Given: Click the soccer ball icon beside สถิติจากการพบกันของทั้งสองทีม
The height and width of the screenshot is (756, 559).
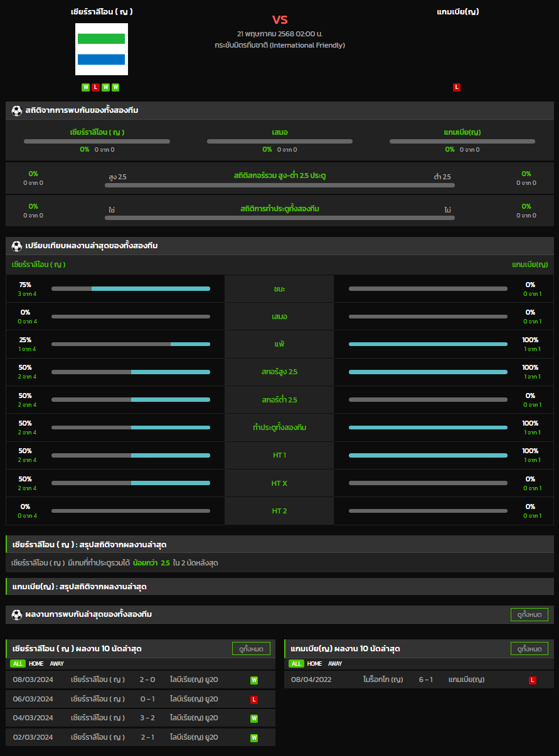Looking at the screenshot, I should coord(17,110).
